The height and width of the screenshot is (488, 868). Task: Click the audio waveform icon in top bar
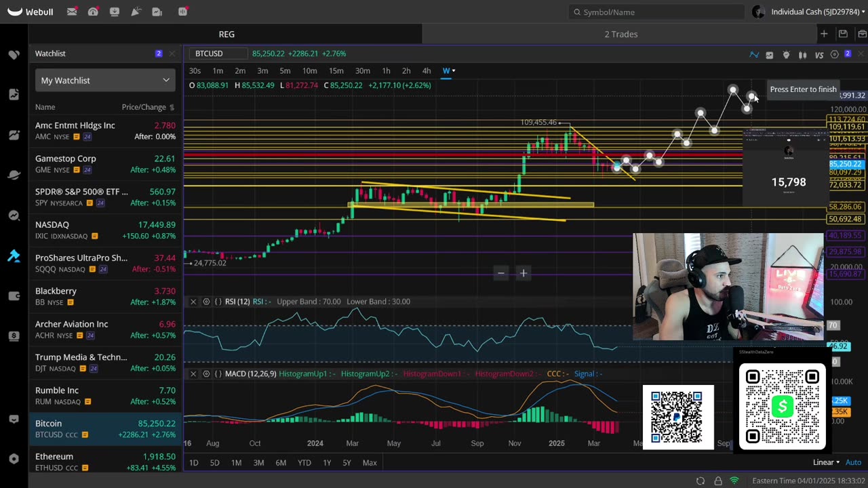[x=182, y=12]
